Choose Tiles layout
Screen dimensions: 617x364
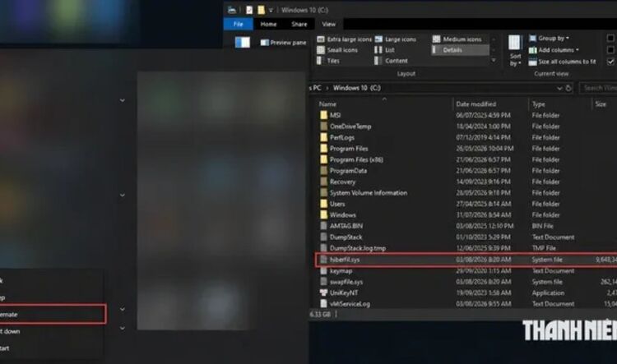click(x=328, y=61)
